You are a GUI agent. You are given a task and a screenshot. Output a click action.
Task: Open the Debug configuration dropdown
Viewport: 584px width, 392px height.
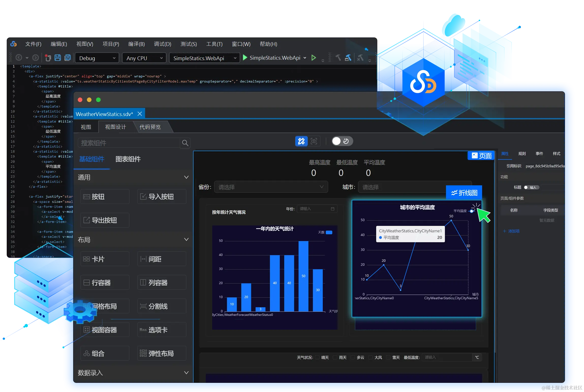click(x=97, y=58)
